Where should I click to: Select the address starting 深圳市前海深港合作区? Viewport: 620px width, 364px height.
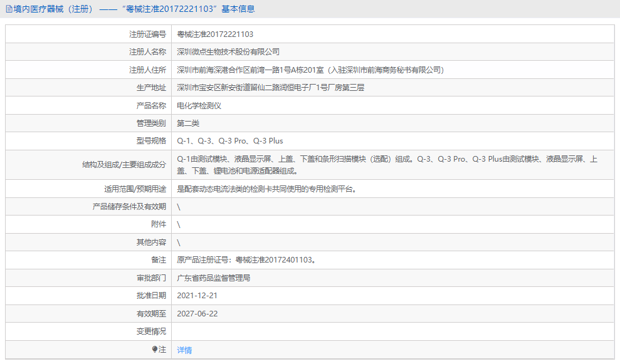(310, 70)
